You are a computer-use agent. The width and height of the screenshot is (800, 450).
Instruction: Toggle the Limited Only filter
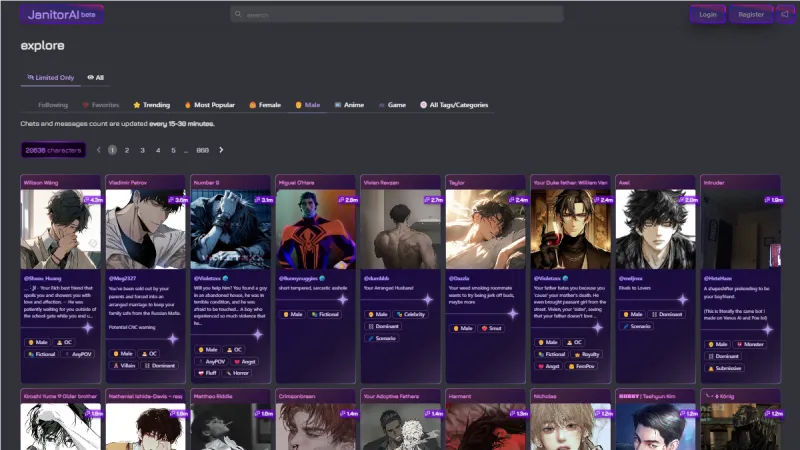[x=51, y=78]
